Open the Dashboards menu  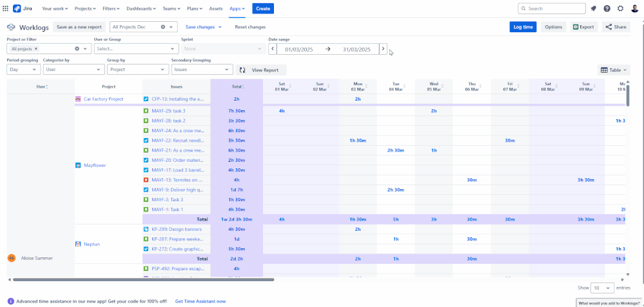click(x=140, y=8)
